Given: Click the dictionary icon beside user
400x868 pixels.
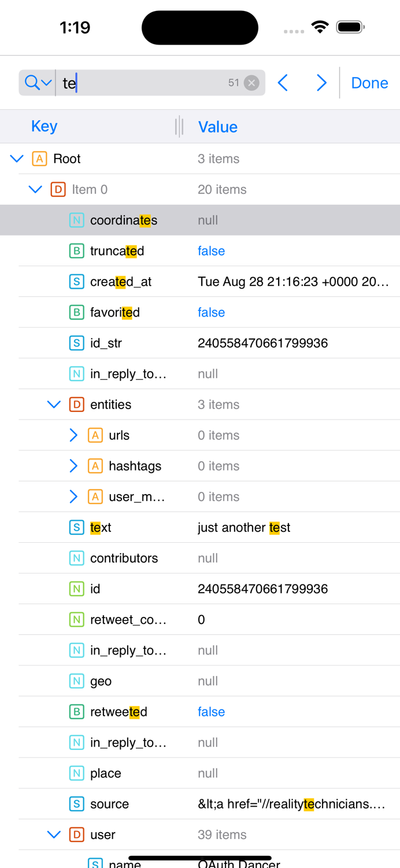Looking at the screenshot, I should pos(76,834).
